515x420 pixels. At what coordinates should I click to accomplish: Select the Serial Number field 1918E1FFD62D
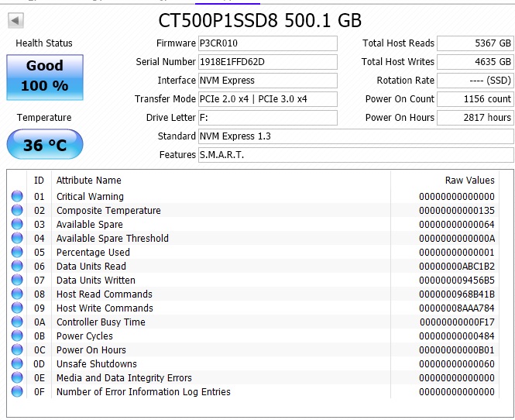268,62
